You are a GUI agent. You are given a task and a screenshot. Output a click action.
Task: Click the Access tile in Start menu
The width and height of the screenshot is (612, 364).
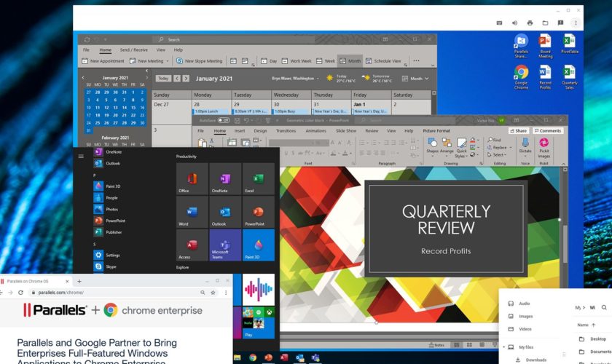click(x=192, y=245)
